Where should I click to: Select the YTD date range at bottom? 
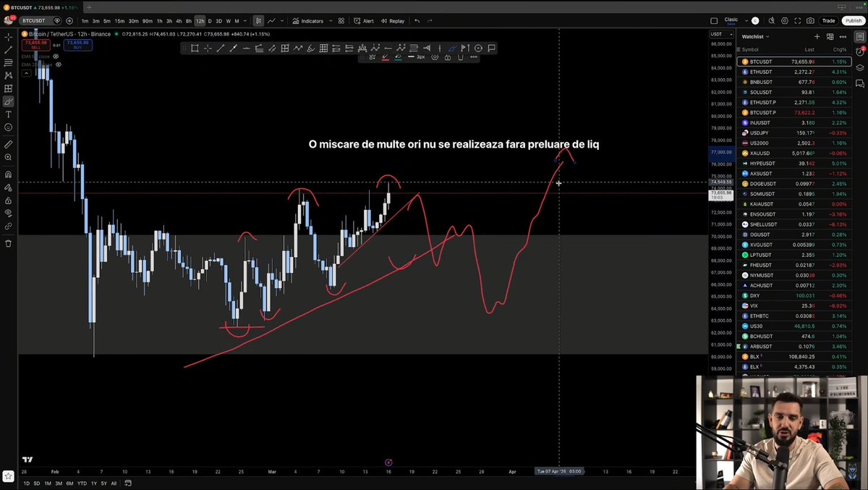pos(82,483)
